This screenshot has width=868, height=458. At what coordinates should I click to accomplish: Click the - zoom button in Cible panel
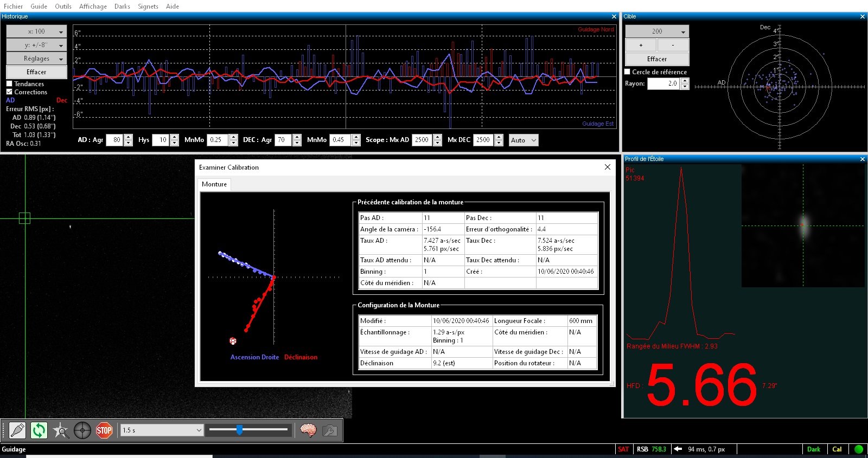673,45
